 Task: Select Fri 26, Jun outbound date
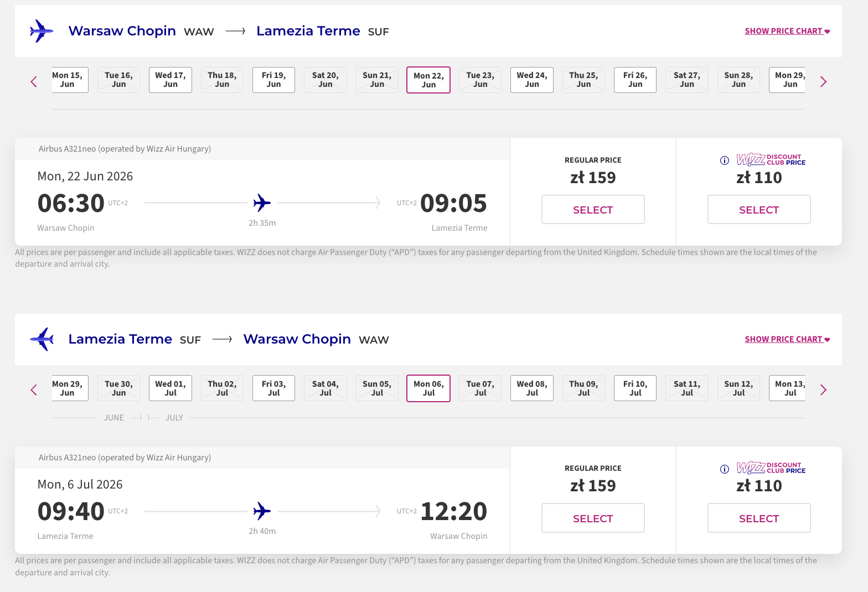coord(635,80)
